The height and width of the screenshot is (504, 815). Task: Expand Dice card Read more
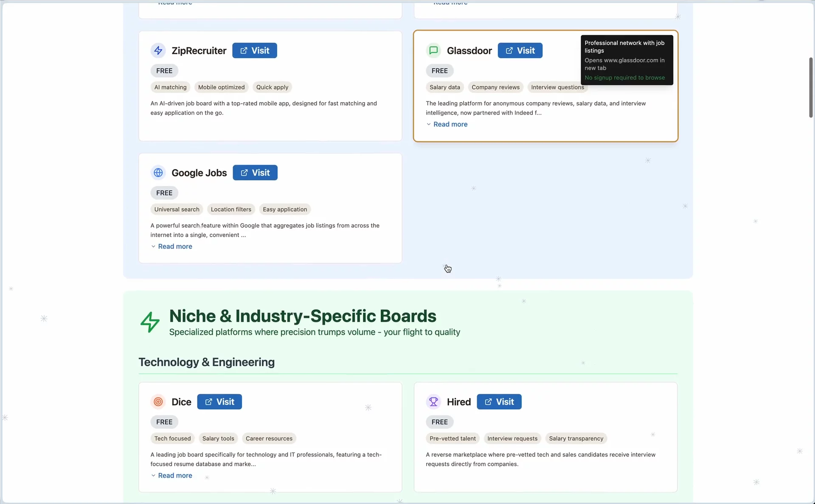(174, 476)
